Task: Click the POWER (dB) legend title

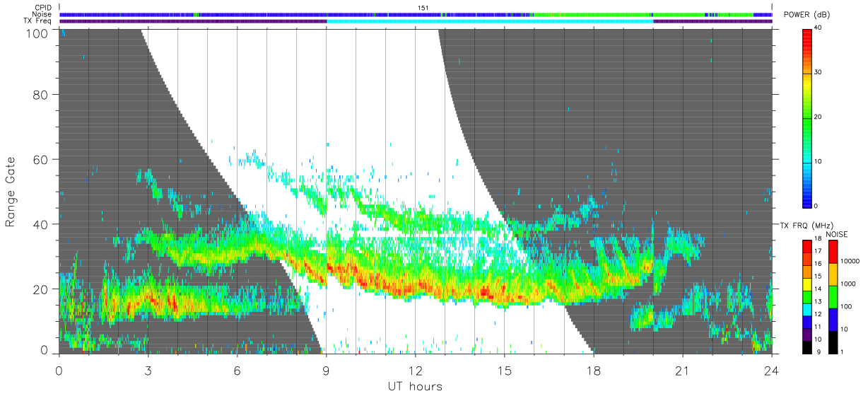Action: pyautogui.click(x=808, y=15)
